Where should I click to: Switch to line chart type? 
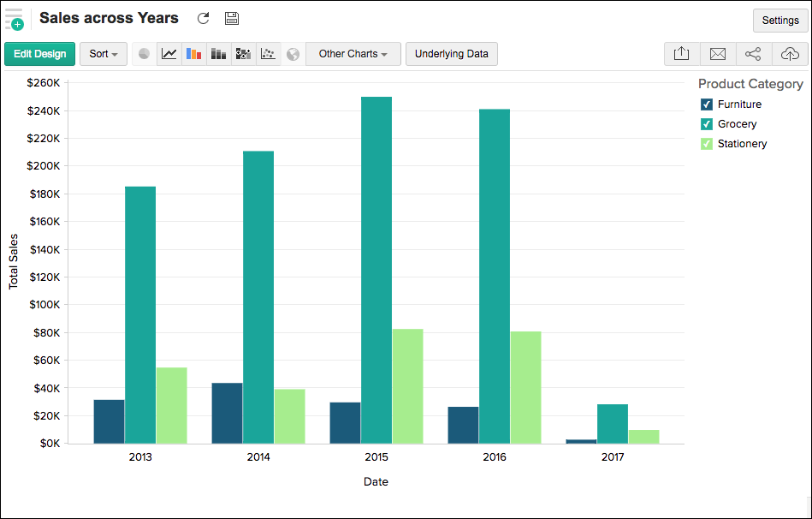pos(169,54)
